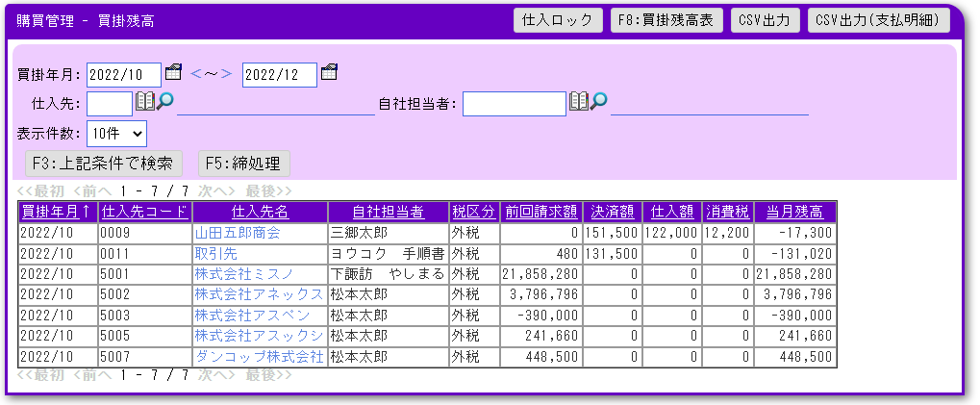Click the F5:締処理 button

(243, 164)
